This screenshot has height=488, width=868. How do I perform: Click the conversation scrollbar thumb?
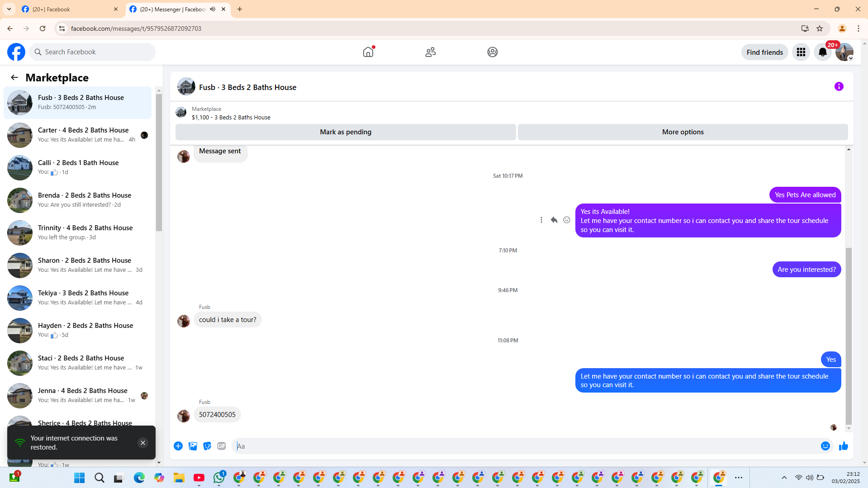[x=849, y=336]
